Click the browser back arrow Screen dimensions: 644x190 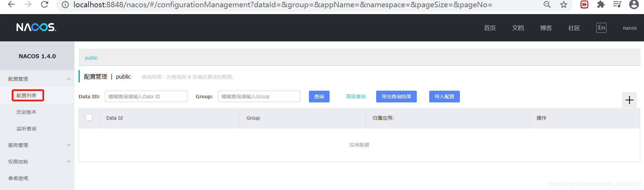[11, 4]
